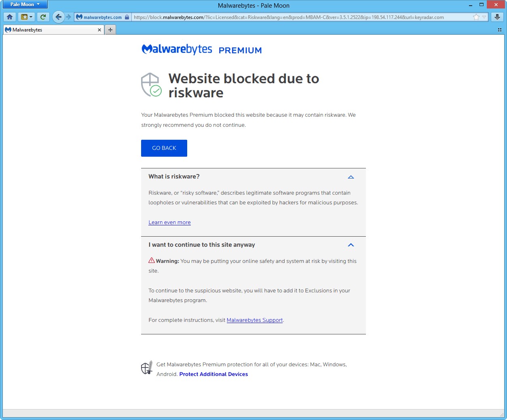This screenshot has height=420, width=507.
Task: Maximize the Pale Moon window
Action: (482, 5)
